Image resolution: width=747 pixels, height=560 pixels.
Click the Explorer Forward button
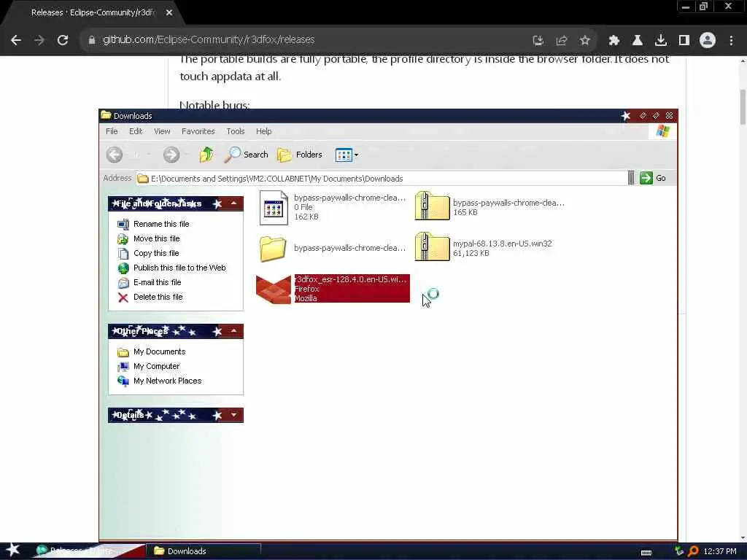(171, 155)
